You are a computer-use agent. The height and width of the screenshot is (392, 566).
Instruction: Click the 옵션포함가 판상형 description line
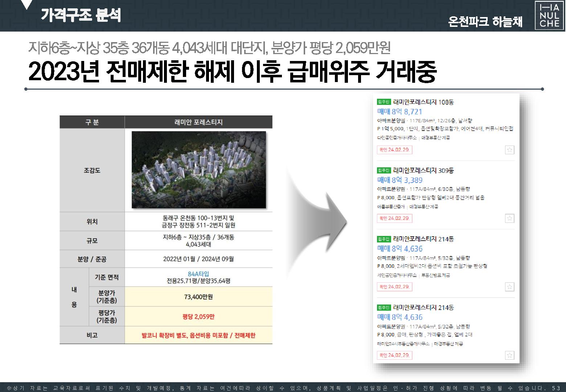click(x=431, y=197)
